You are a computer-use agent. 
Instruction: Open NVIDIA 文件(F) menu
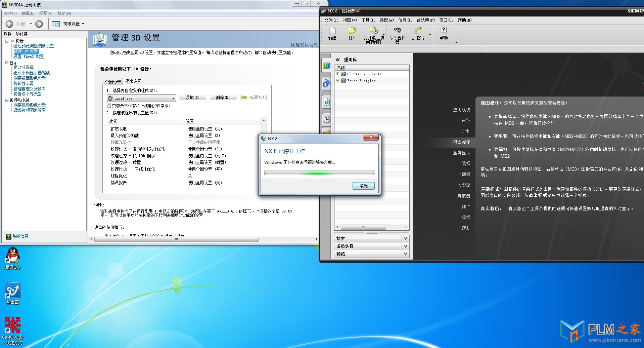tap(10, 13)
